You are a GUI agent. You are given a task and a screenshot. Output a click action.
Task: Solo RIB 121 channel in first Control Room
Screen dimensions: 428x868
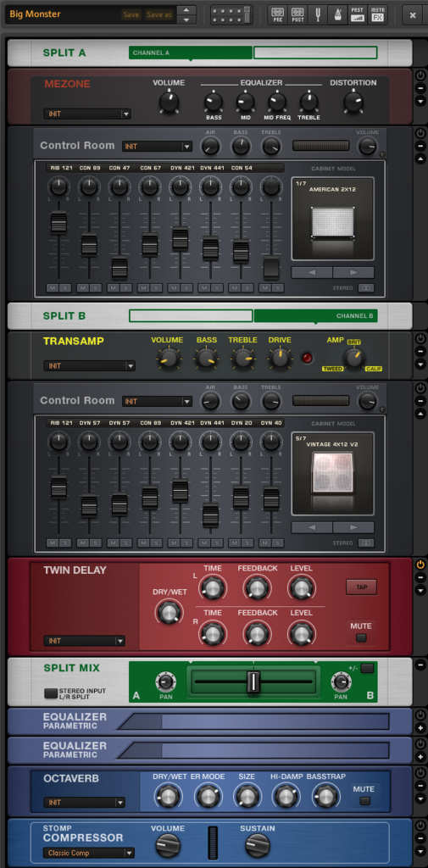tap(64, 288)
